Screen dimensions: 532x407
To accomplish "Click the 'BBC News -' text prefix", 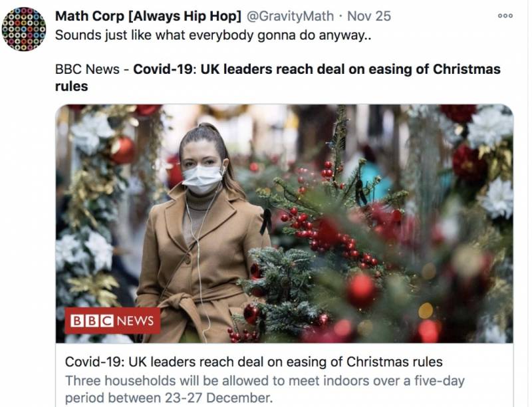I will point(92,69).
